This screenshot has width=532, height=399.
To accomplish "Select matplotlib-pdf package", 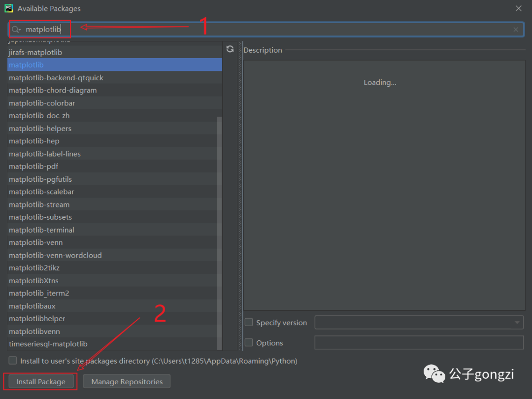I will 112,166.
